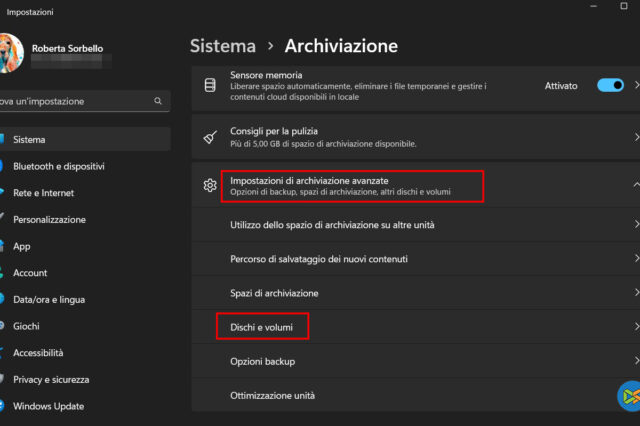Click the search magnifier icon
Screen dimensions: 640x426
point(158,101)
